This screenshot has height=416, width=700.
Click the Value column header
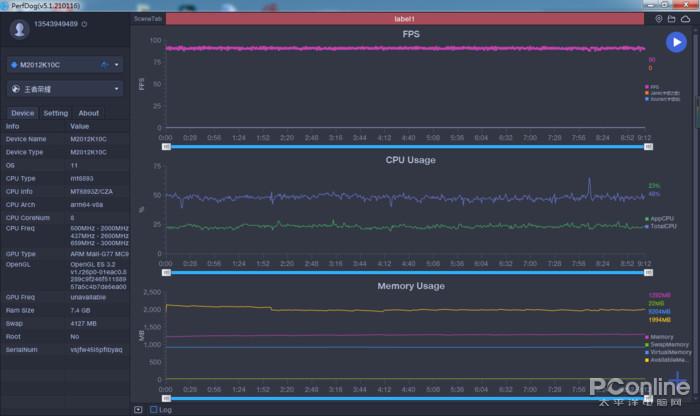point(79,126)
